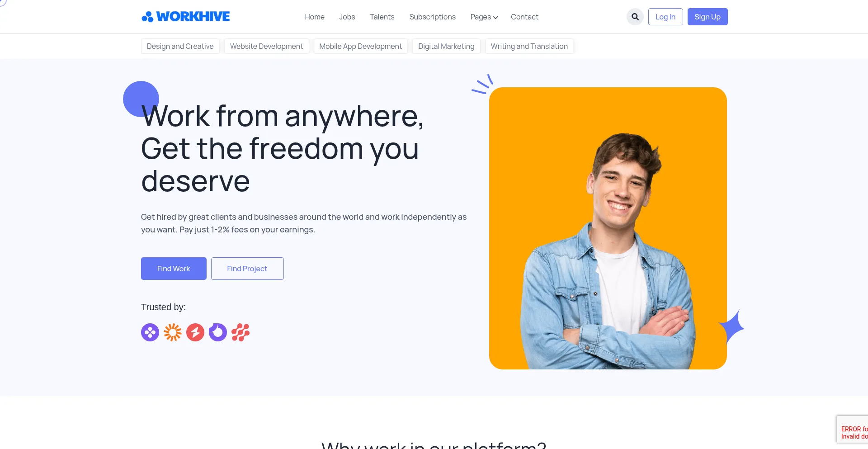Click the purple swirl circle brand logo

coord(218,332)
